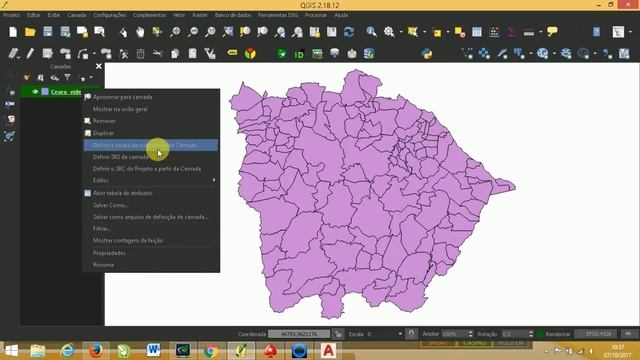Choose Propriedades in context menu

pos(109,253)
